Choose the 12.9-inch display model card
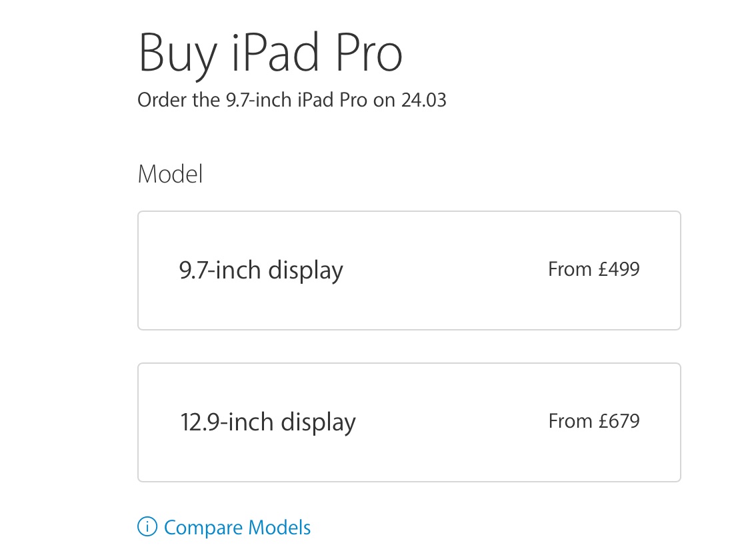756x557 pixels. [409, 422]
